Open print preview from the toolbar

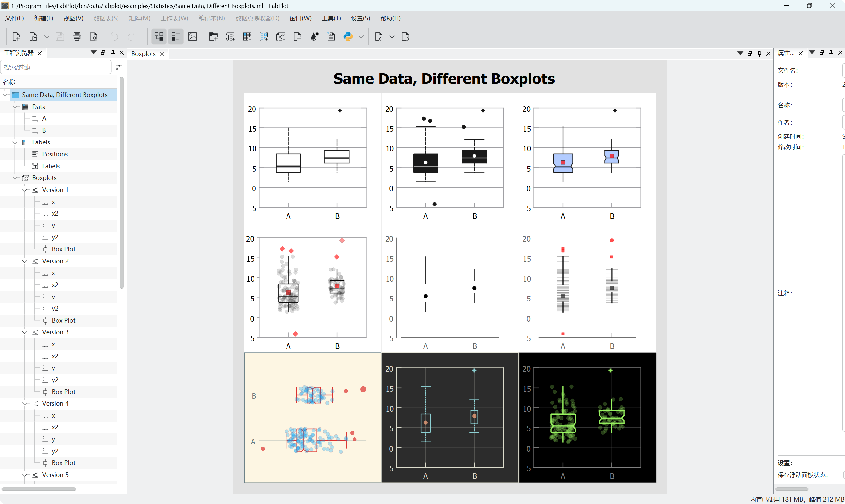pos(93,37)
